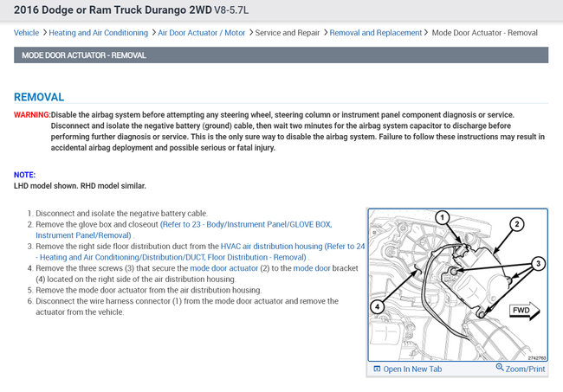Open Air Door Actuator / Motor breadcrumb
This screenshot has height=392, width=563.
pyautogui.click(x=202, y=33)
